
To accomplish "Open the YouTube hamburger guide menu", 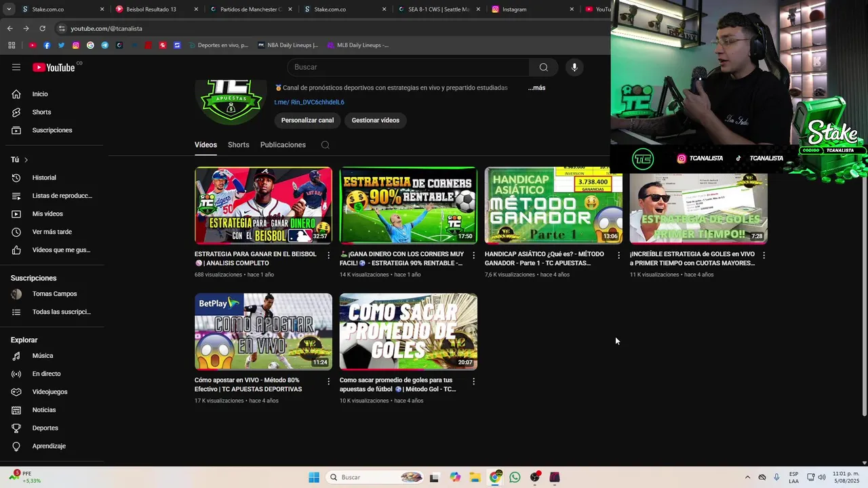I will coord(16,67).
